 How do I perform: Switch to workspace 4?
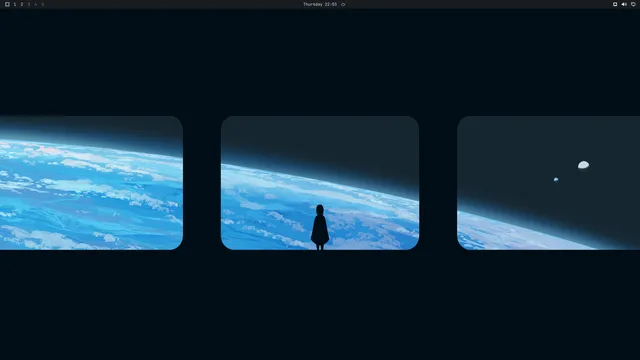(36, 4)
